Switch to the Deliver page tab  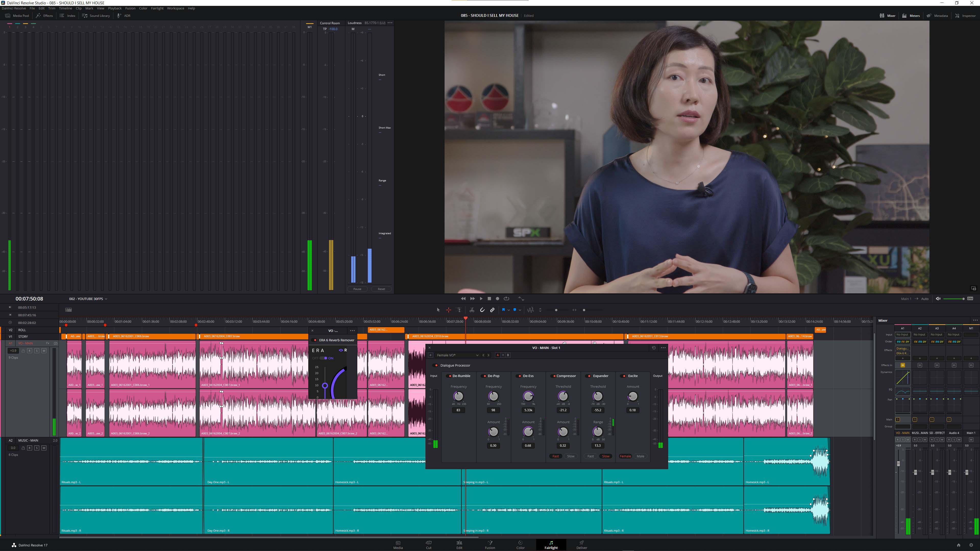click(582, 545)
